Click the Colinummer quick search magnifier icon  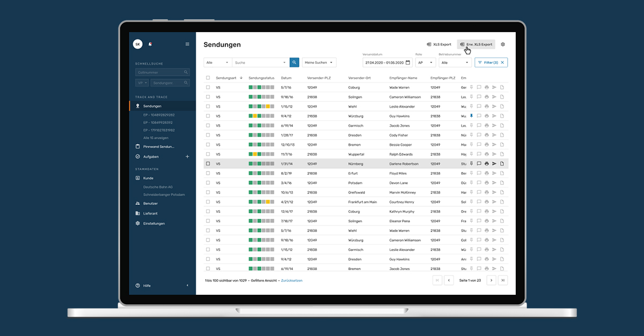pyautogui.click(x=186, y=72)
